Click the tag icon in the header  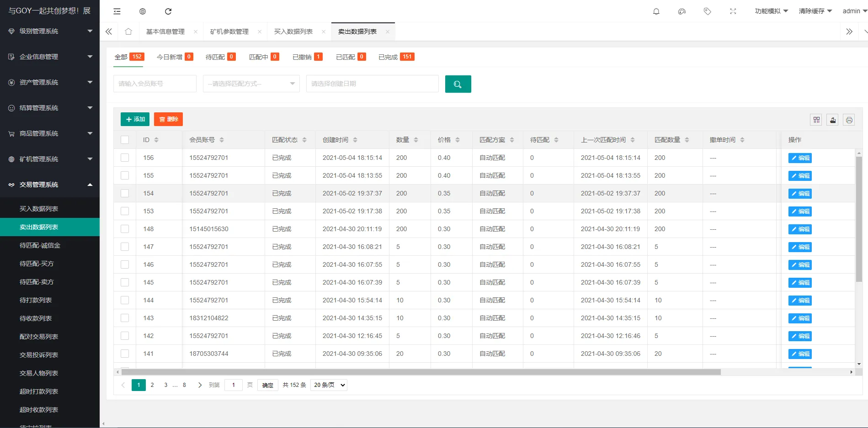[707, 11]
